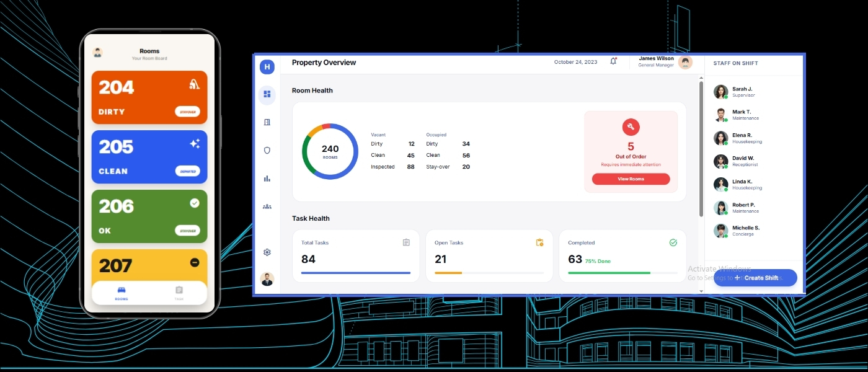868x372 pixels.
Task: Click the dashboard grid icon in sidebar
Action: click(267, 94)
